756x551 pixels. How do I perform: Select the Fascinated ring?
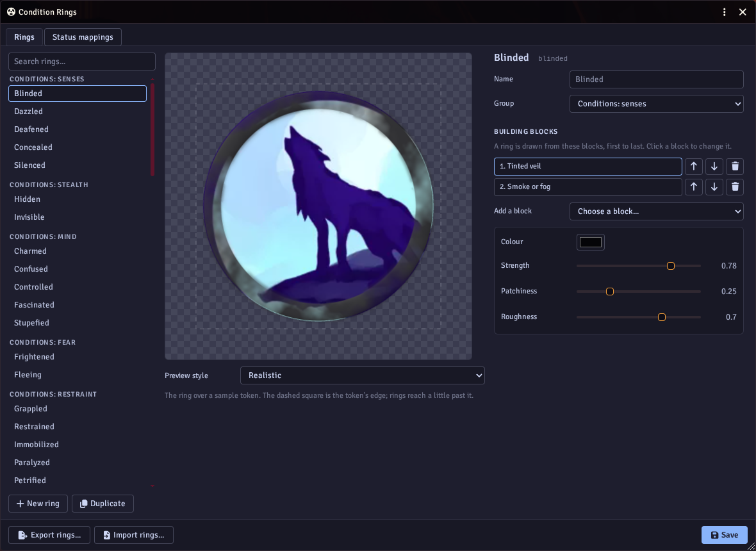(x=77, y=305)
